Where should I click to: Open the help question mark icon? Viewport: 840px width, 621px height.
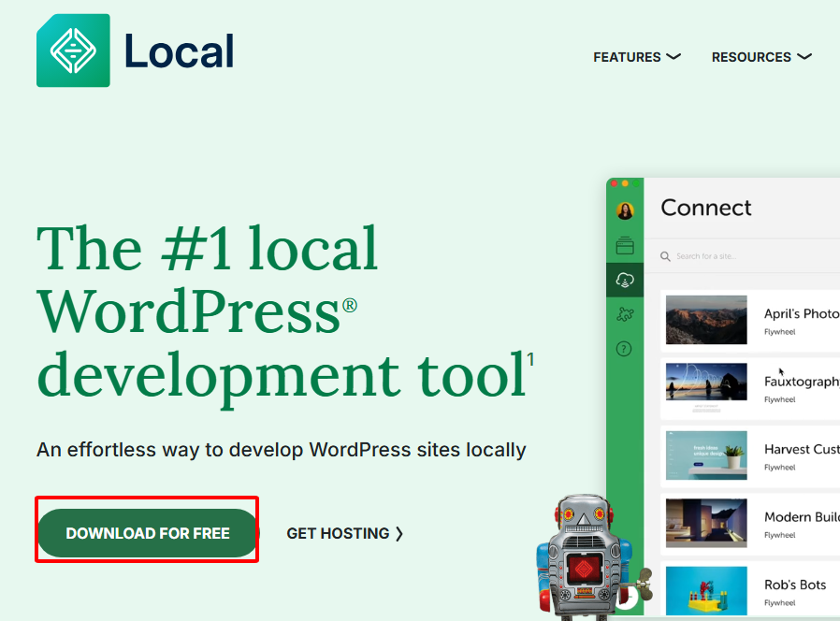(x=624, y=349)
